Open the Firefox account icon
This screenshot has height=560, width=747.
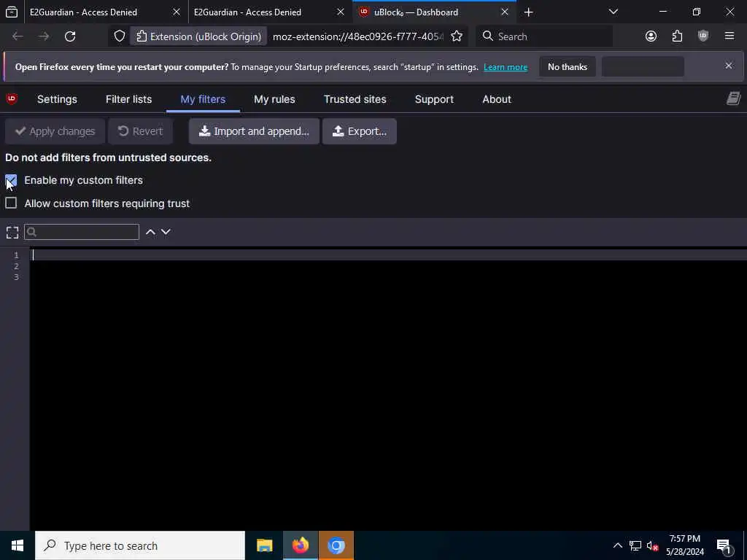(651, 36)
